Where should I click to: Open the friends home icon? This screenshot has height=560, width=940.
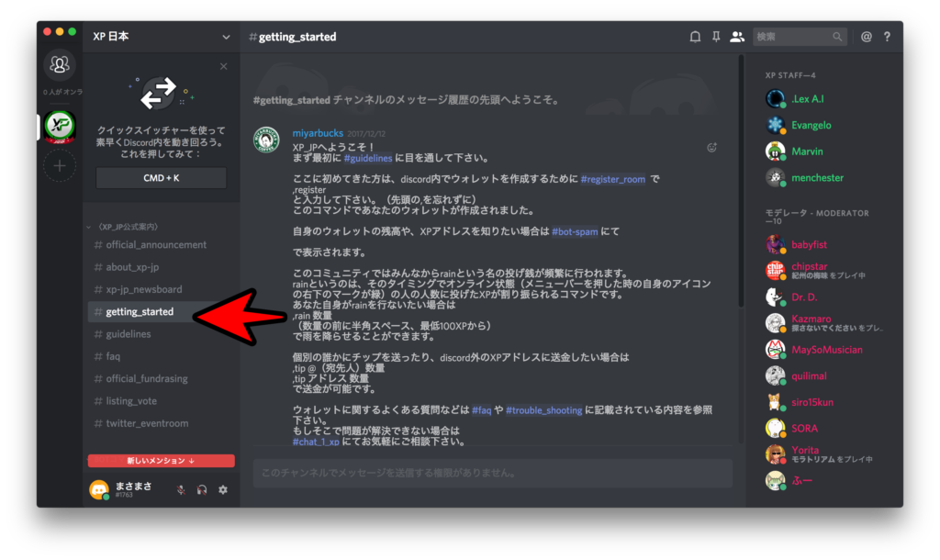[x=60, y=64]
